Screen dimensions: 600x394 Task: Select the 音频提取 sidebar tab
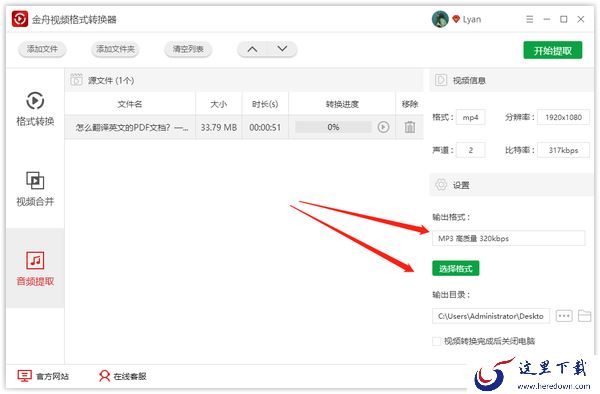(35, 269)
